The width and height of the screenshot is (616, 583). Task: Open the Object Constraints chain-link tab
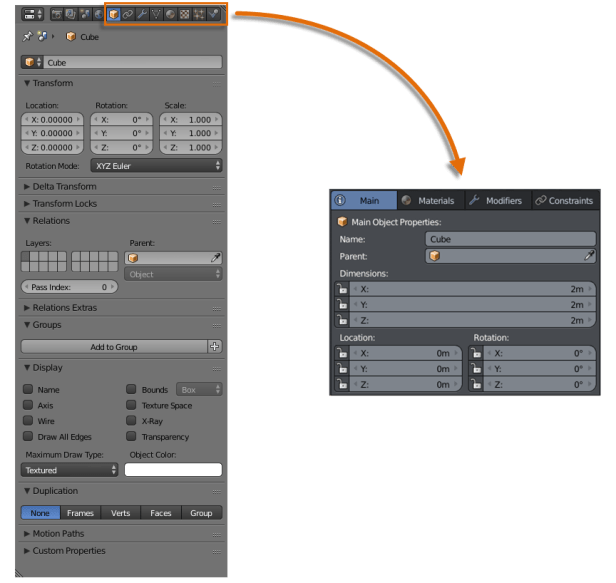pos(128,15)
